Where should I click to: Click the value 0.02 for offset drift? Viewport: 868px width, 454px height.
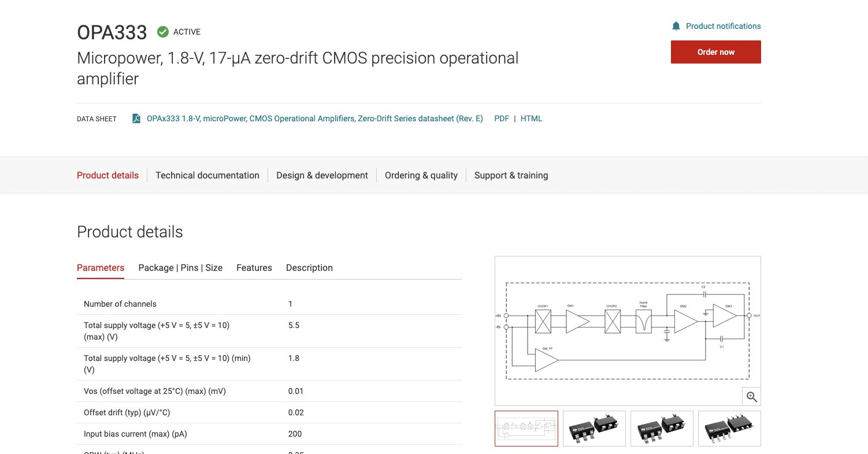point(296,412)
